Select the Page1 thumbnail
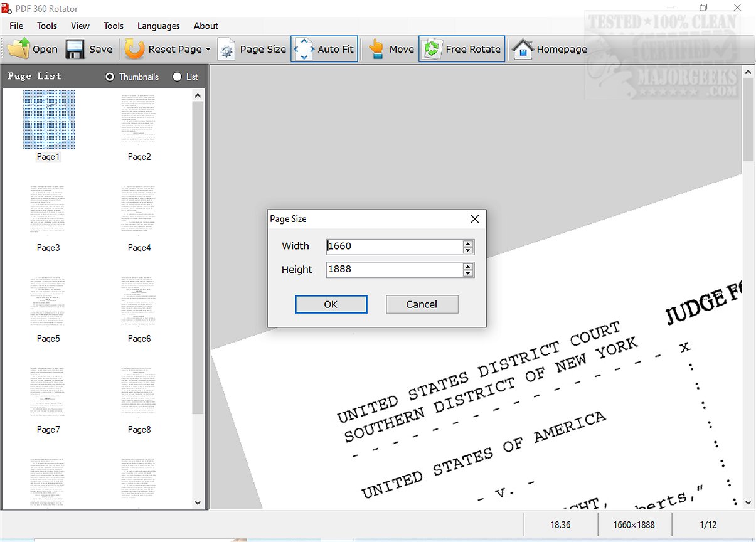 tap(48, 119)
